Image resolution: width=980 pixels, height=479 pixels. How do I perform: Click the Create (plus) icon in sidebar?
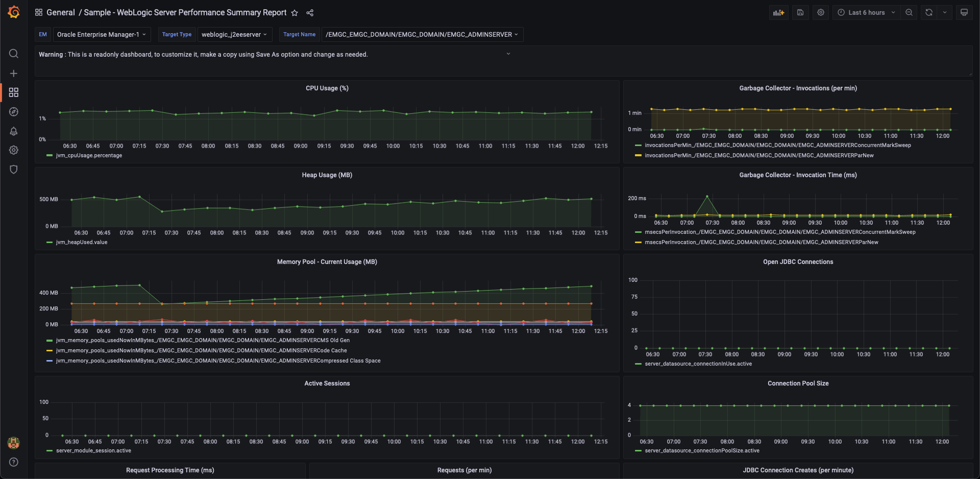tap(14, 73)
